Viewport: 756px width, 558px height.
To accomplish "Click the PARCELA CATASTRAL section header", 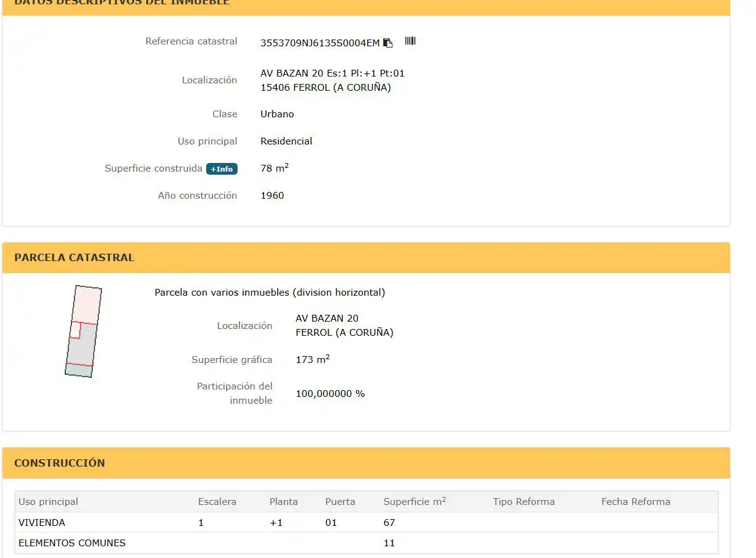I will (x=366, y=258).
